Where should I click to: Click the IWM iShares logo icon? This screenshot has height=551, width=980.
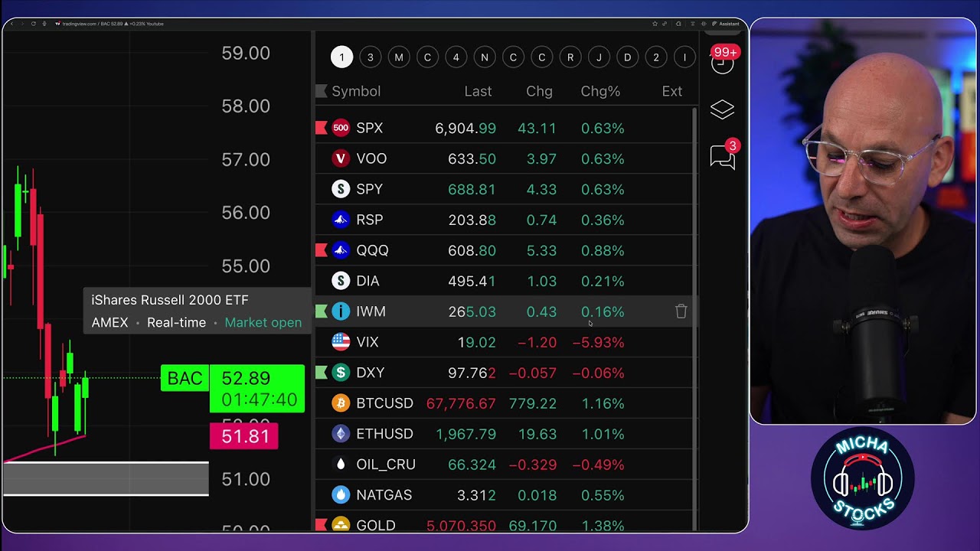pyautogui.click(x=341, y=311)
